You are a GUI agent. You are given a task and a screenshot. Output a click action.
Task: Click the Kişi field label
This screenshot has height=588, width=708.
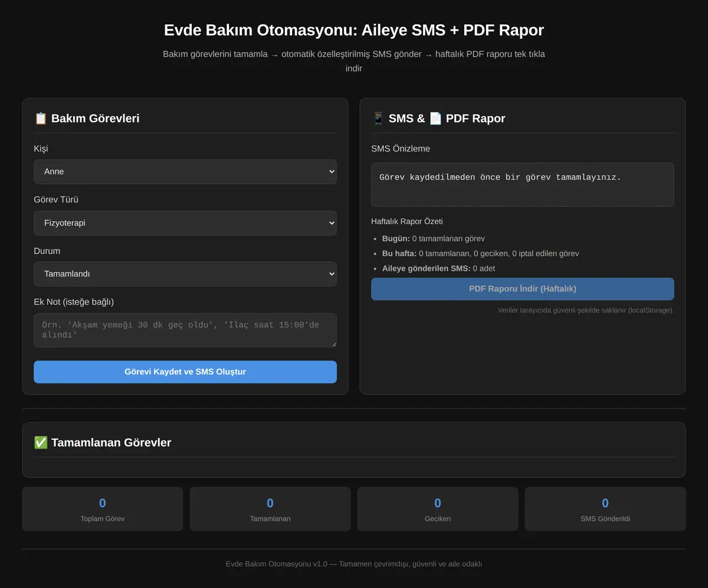[x=41, y=149]
